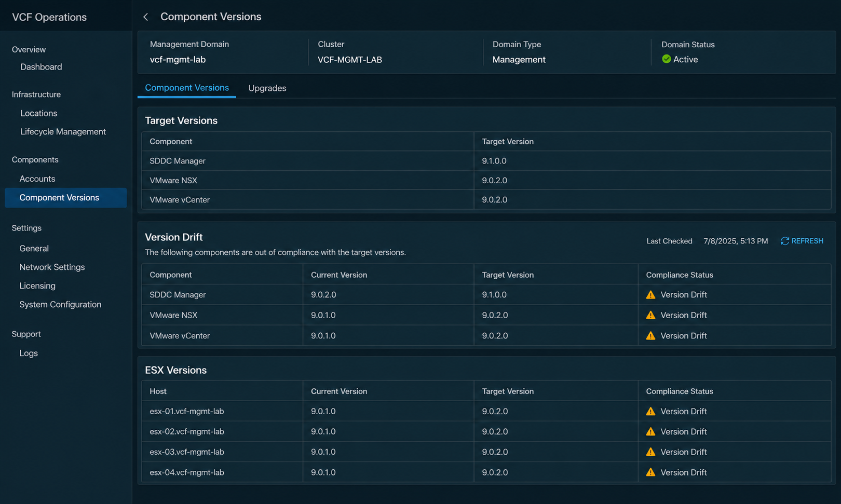Click warning icon in SDDC Manager drift row
The width and height of the screenshot is (841, 504).
click(650, 295)
